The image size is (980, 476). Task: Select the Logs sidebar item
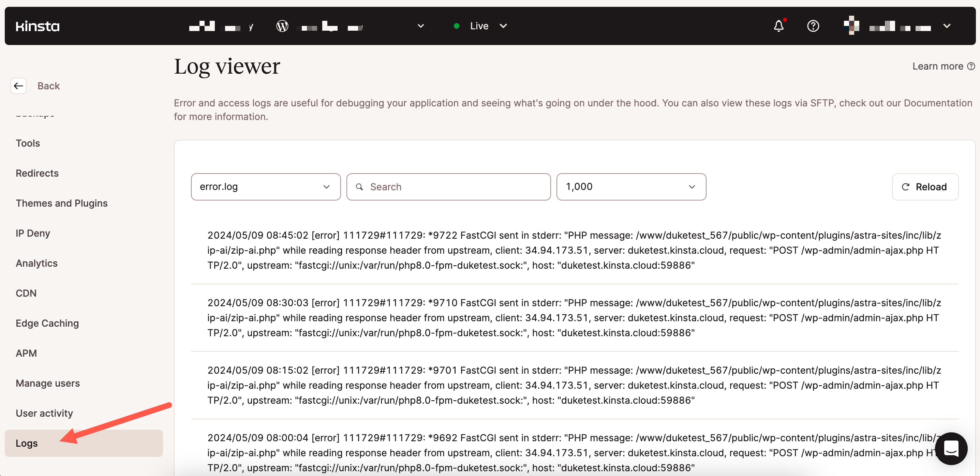pyautogui.click(x=27, y=443)
